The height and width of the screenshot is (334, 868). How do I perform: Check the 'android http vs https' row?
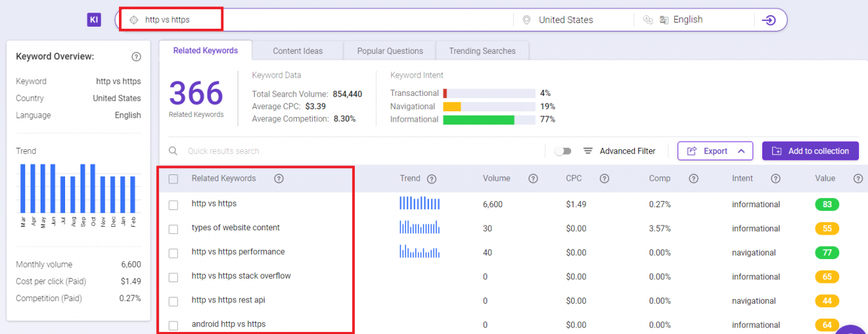point(174,325)
